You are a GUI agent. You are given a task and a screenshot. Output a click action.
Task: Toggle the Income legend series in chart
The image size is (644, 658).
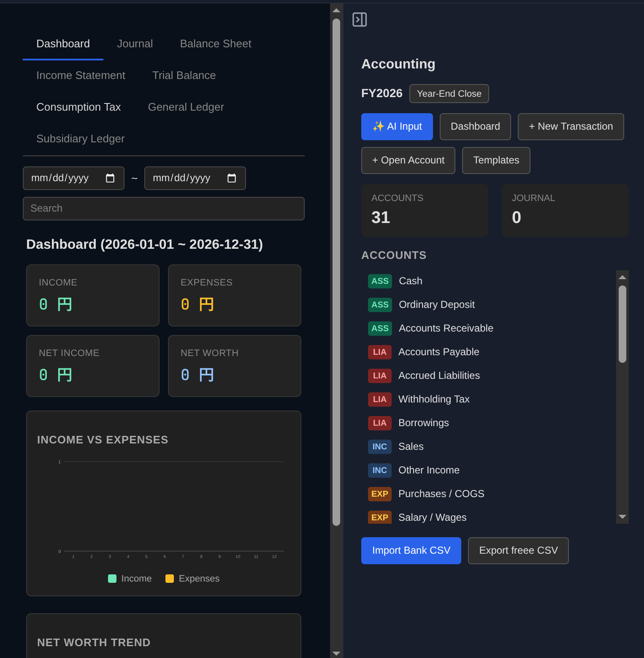(130, 579)
